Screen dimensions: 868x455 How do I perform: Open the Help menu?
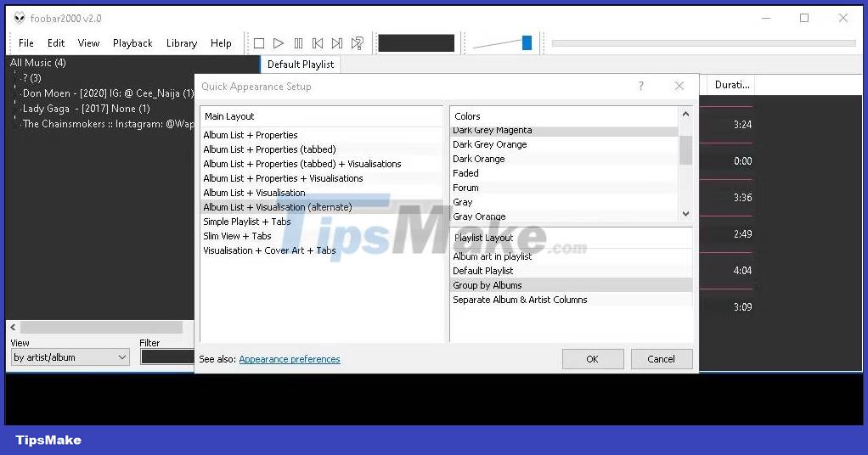[x=221, y=43]
